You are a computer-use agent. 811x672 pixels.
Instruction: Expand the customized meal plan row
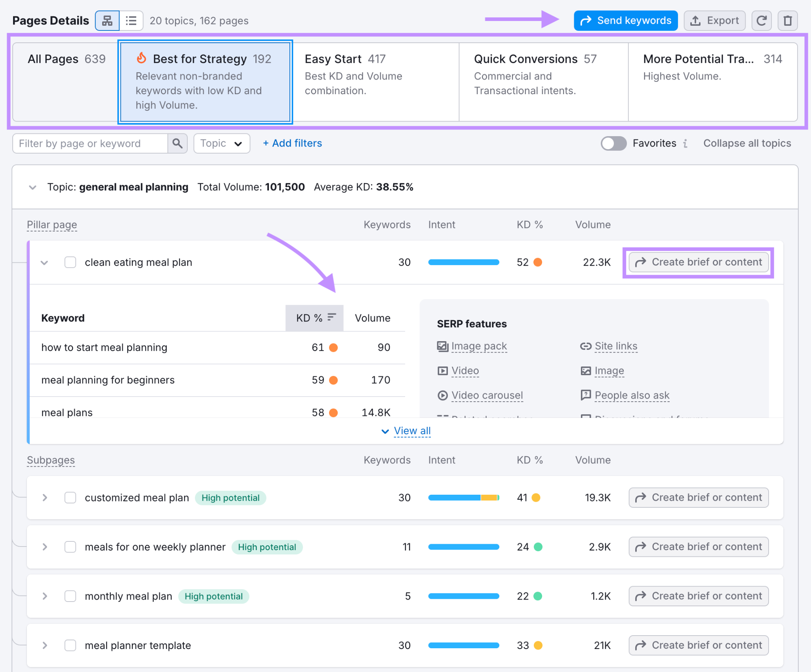45,498
